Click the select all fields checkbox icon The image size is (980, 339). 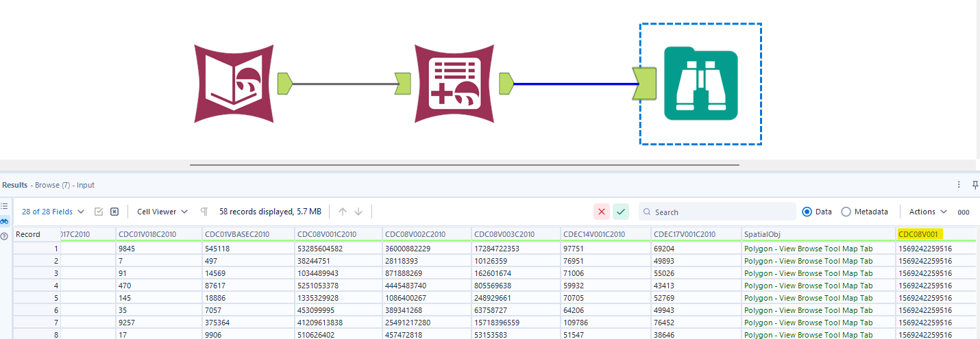pos(99,212)
